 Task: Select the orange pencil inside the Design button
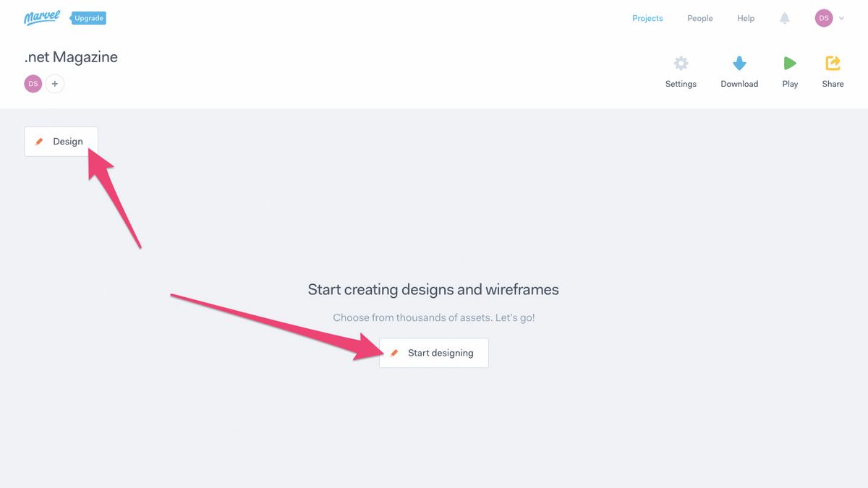(x=40, y=141)
